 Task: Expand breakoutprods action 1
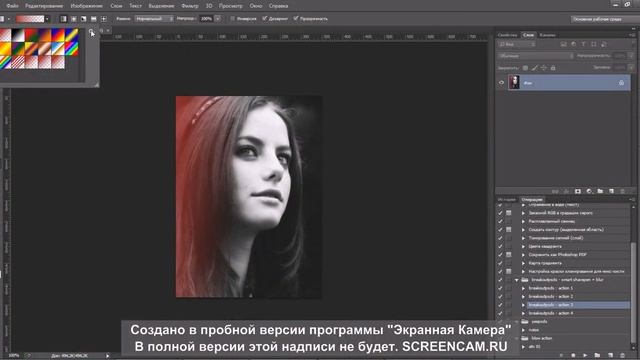(x=524, y=288)
